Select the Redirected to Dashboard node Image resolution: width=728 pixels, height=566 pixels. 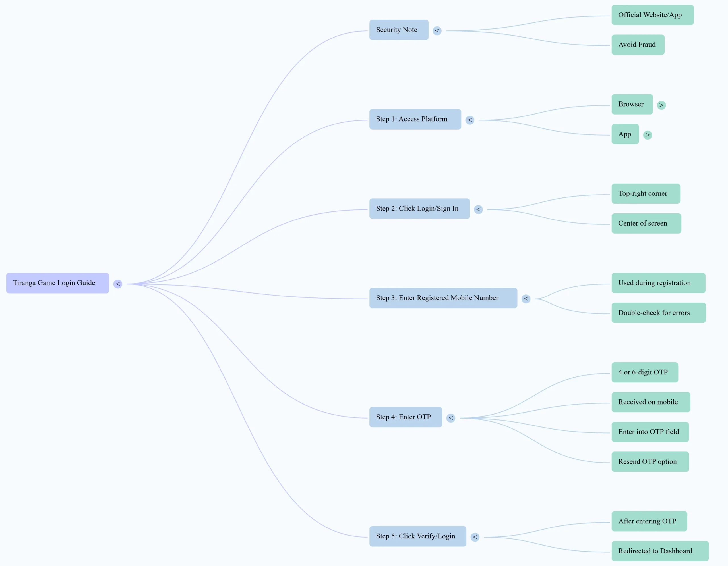(x=660, y=551)
